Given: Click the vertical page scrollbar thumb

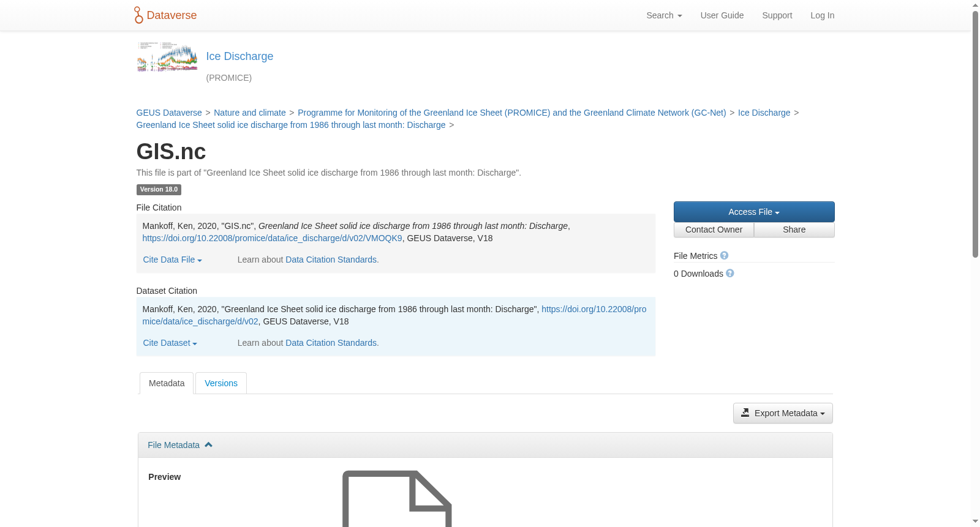Looking at the screenshot, I should tap(975, 134).
